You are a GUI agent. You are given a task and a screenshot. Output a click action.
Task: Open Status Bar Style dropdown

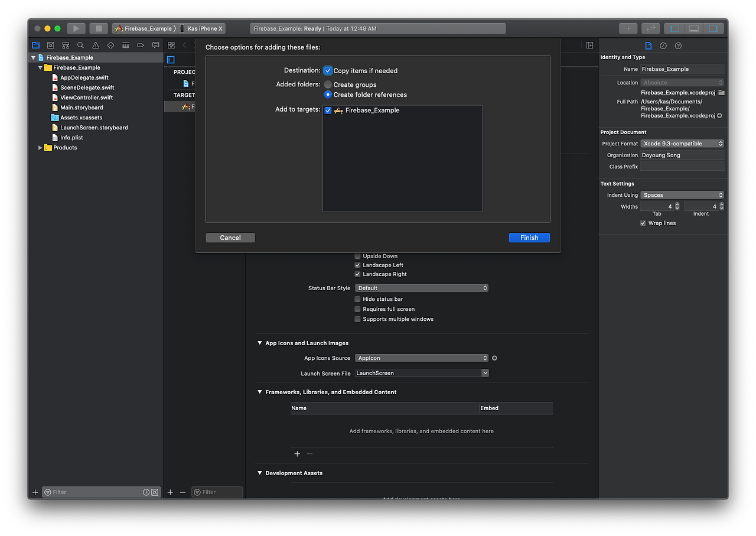pos(422,288)
